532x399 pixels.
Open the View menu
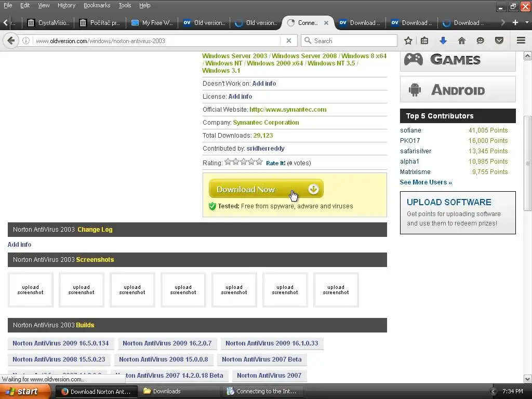(x=44, y=5)
